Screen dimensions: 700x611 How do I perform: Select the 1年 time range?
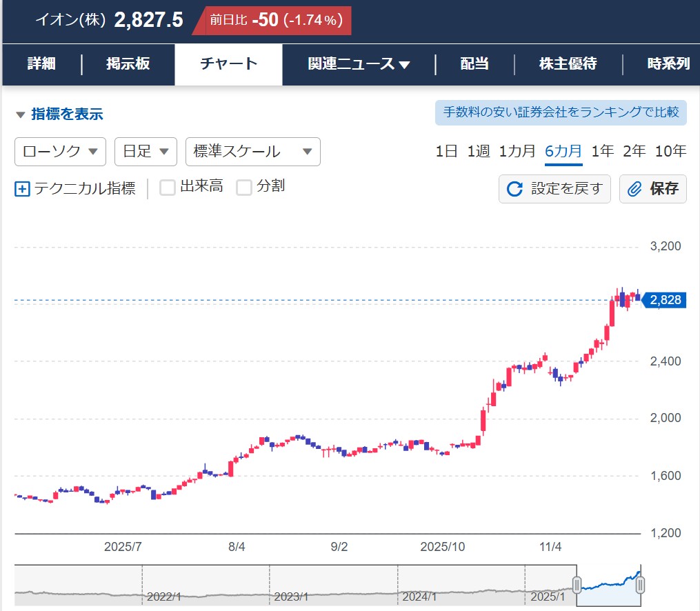point(602,151)
